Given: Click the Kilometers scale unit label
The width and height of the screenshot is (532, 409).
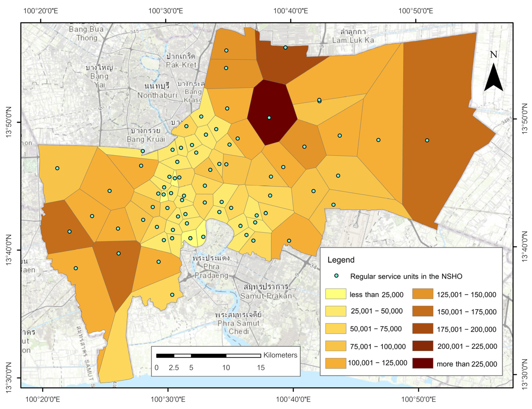Looking at the screenshot, I should coord(280,355).
